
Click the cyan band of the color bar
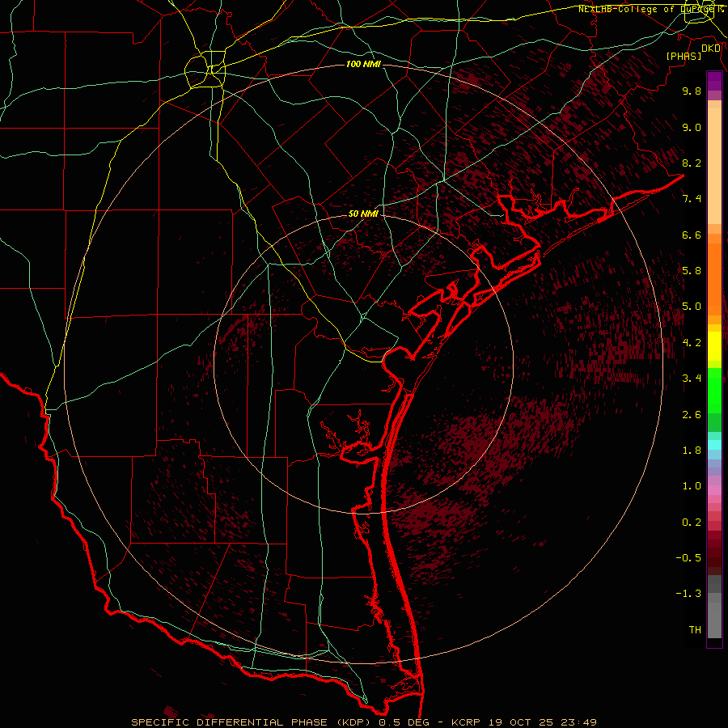coord(714,444)
